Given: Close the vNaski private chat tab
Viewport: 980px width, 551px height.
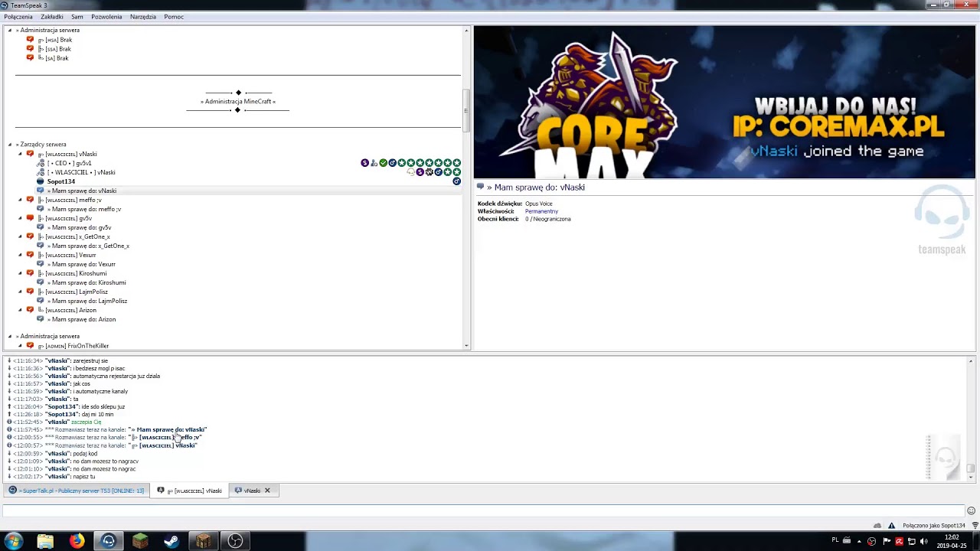Looking at the screenshot, I should 267,491.
